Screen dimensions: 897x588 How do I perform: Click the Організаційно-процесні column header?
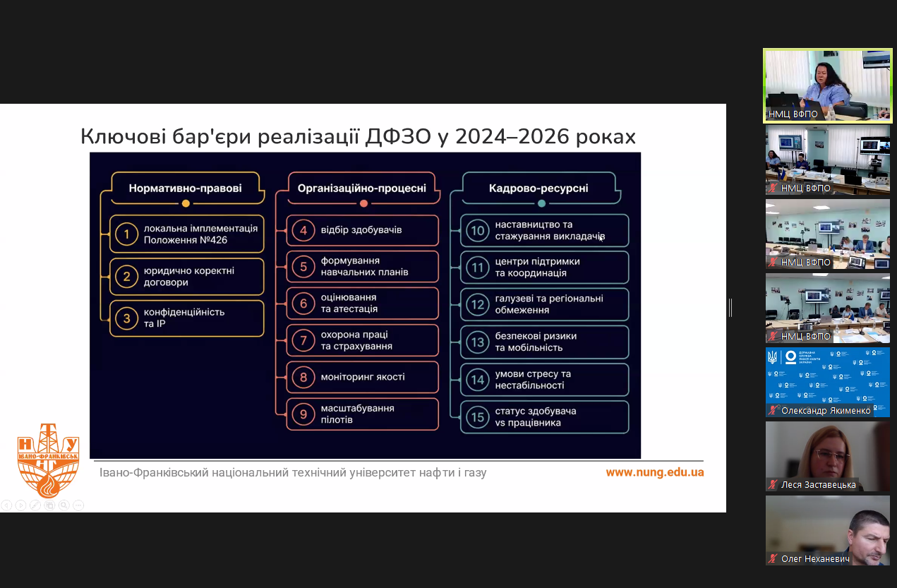coord(362,188)
